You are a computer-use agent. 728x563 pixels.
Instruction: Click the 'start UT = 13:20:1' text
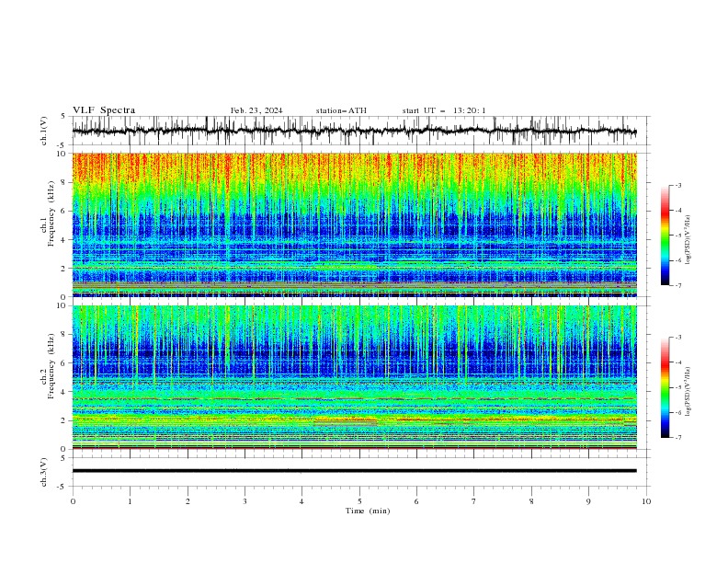(x=444, y=110)
